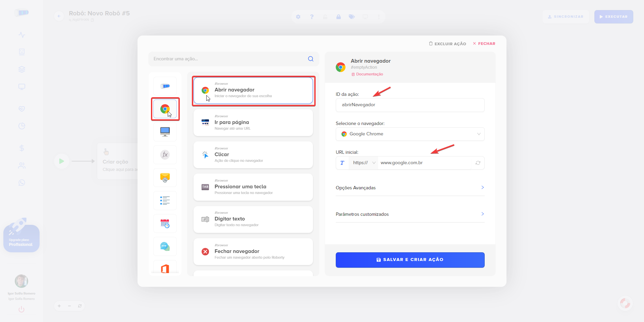Expand Parâmetros customizados section

point(410,214)
